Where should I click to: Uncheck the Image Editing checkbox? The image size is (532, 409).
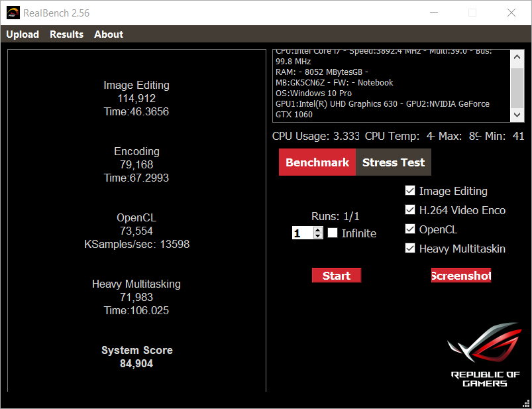pyautogui.click(x=410, y=191)
